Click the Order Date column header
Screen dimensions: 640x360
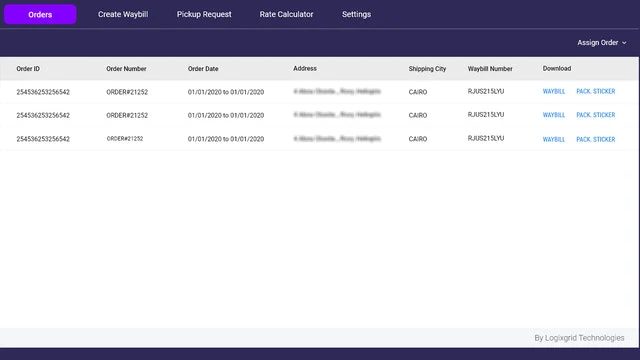[x=203, y=69]
